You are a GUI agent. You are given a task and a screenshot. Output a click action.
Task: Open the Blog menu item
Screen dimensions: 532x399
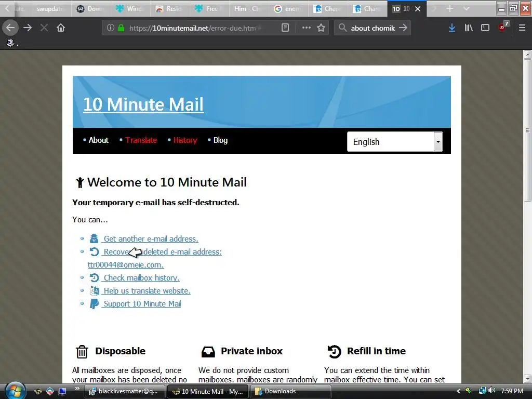[x=220, y=140]
